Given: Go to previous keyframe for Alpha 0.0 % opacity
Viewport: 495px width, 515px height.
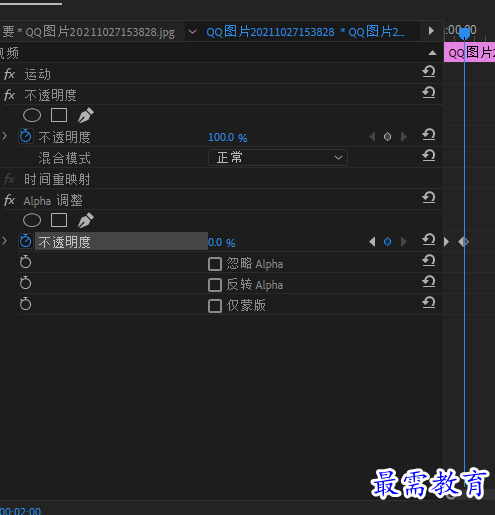Looking at the screenshot, I should tap(372, 242).
